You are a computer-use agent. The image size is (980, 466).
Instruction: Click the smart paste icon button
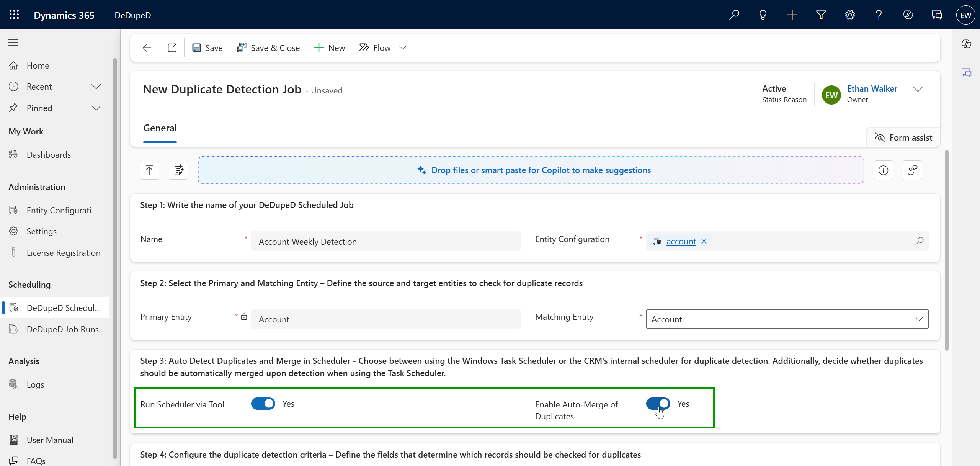pyautogui.click(x=178, y=170)
